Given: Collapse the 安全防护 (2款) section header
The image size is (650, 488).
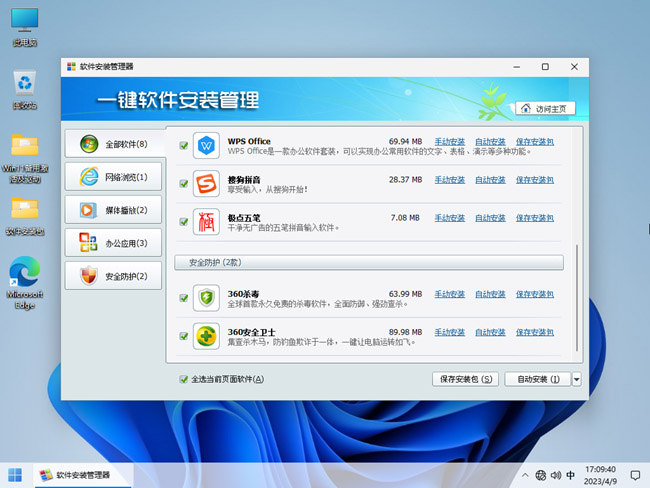Looking at the screenshot, I should point(369,262).
